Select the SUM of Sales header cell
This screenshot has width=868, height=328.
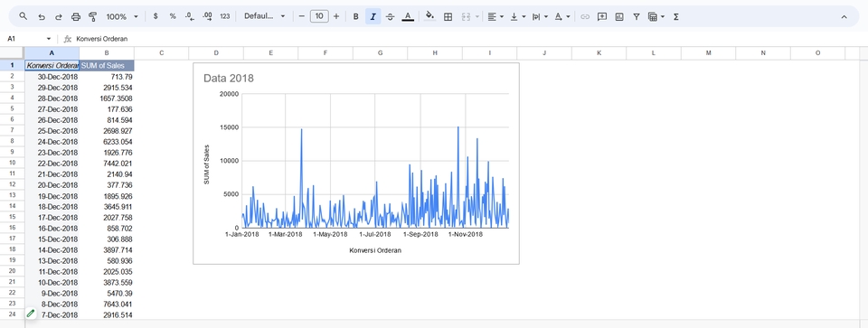pyautogui.click(x=107, y=65)
